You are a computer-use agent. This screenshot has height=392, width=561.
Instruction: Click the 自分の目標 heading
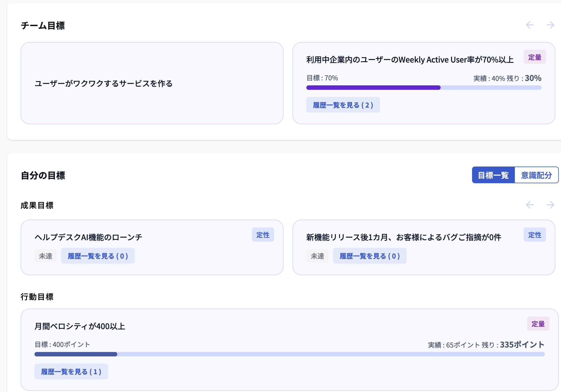(x=43, y=175)
